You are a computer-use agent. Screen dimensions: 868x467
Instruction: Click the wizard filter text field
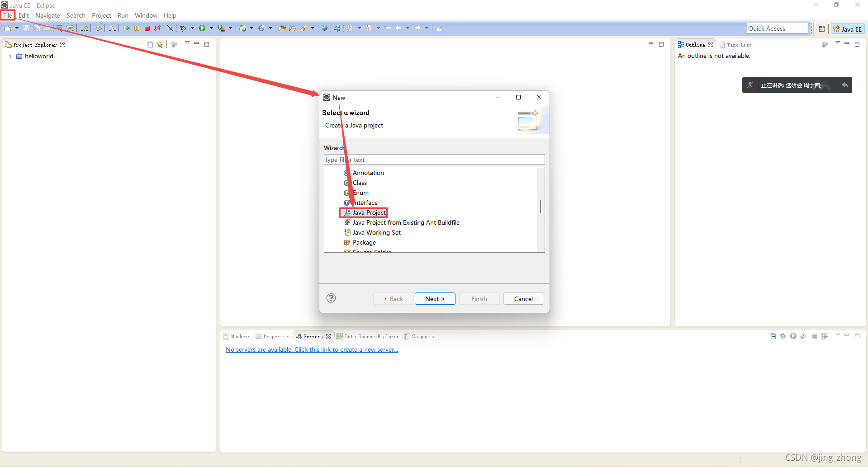pos(434,160)
